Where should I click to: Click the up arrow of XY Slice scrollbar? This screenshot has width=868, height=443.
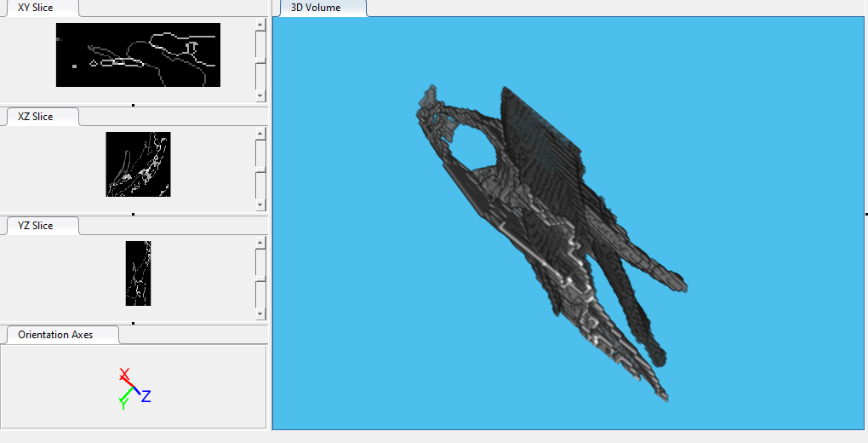260,26
